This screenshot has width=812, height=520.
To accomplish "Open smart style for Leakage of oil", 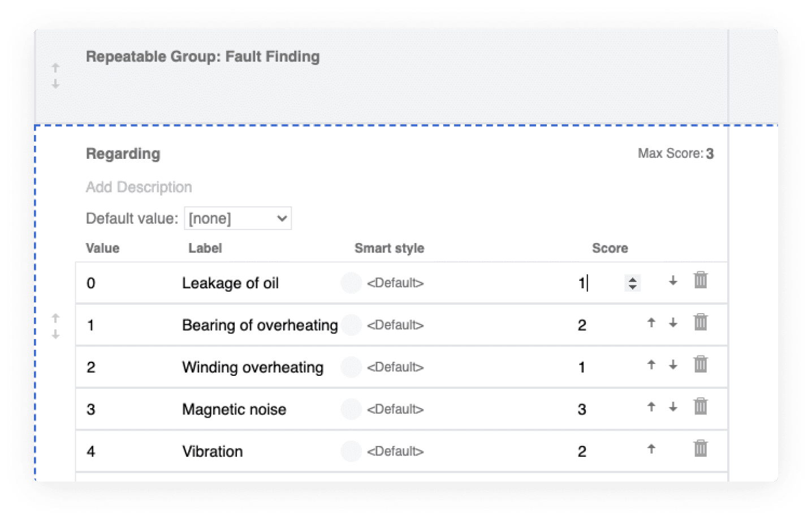I will tap(395, 283).
